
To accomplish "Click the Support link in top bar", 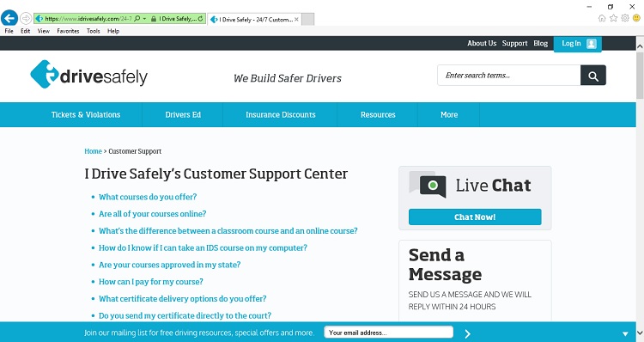I will 514,43.
